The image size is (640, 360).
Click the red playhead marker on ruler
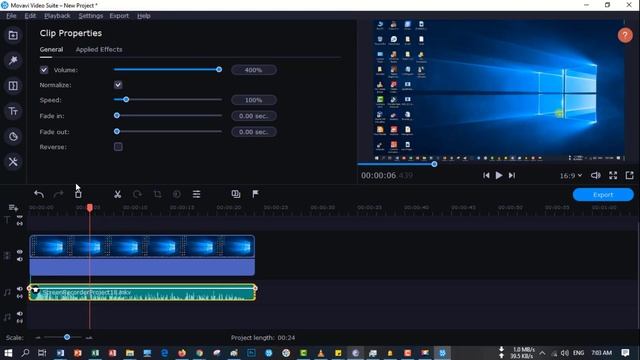point(90,208)
